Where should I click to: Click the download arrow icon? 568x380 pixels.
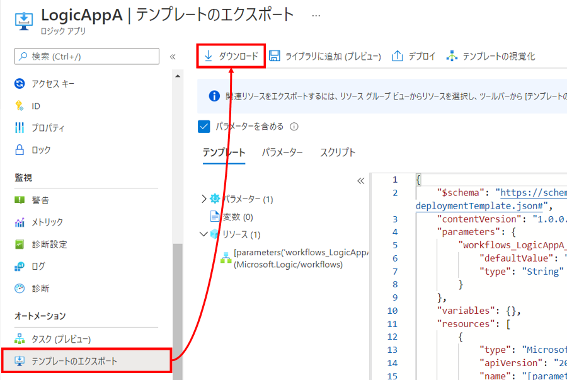coord(208,56)
